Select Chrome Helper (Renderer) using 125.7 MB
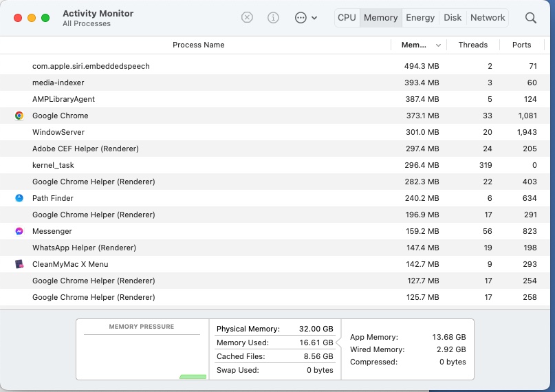The image size is (555, 392). coord(94,297)
